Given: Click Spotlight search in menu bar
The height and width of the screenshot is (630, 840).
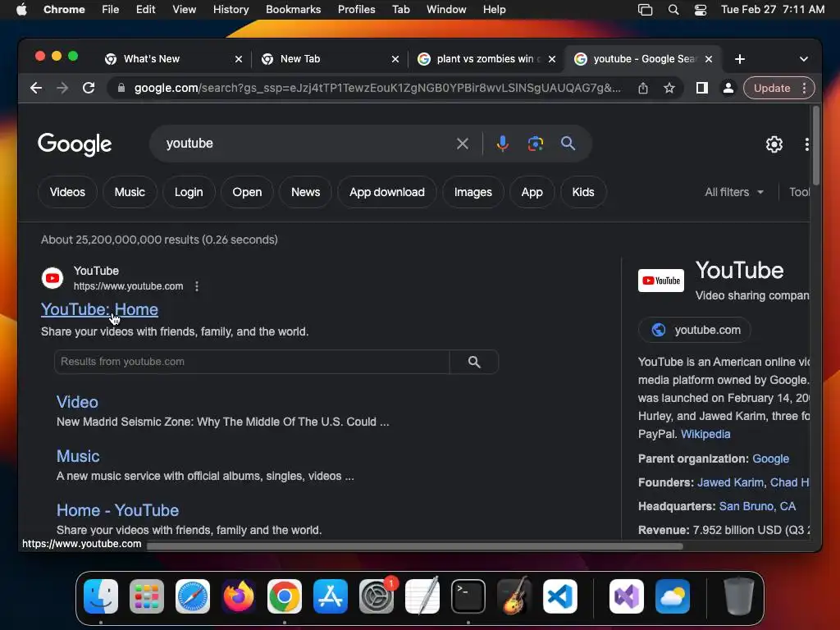Looking at the screenshot, I should pyautogui.click(x=673, y=10).
